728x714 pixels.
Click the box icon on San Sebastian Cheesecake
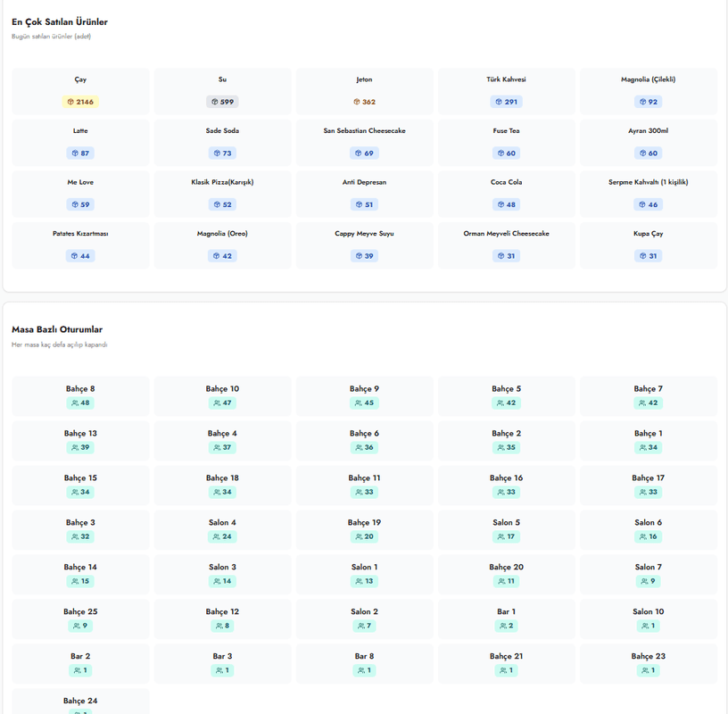(358, 154)
